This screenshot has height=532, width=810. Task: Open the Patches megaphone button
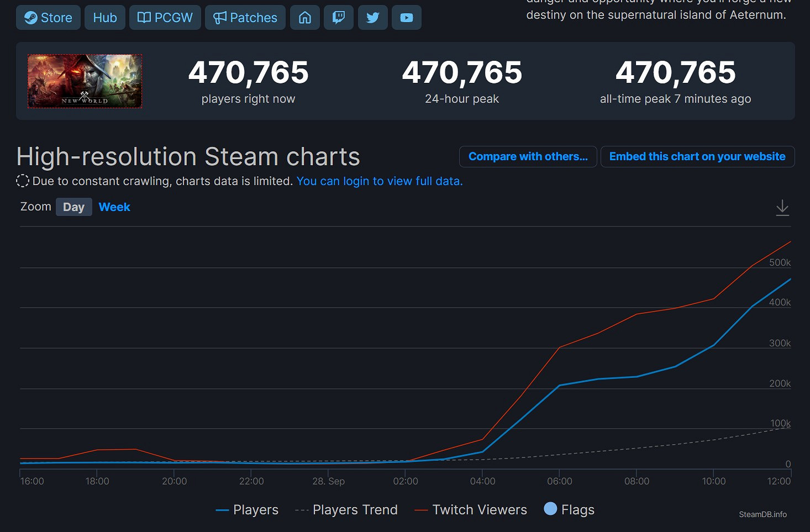[245, 18]
